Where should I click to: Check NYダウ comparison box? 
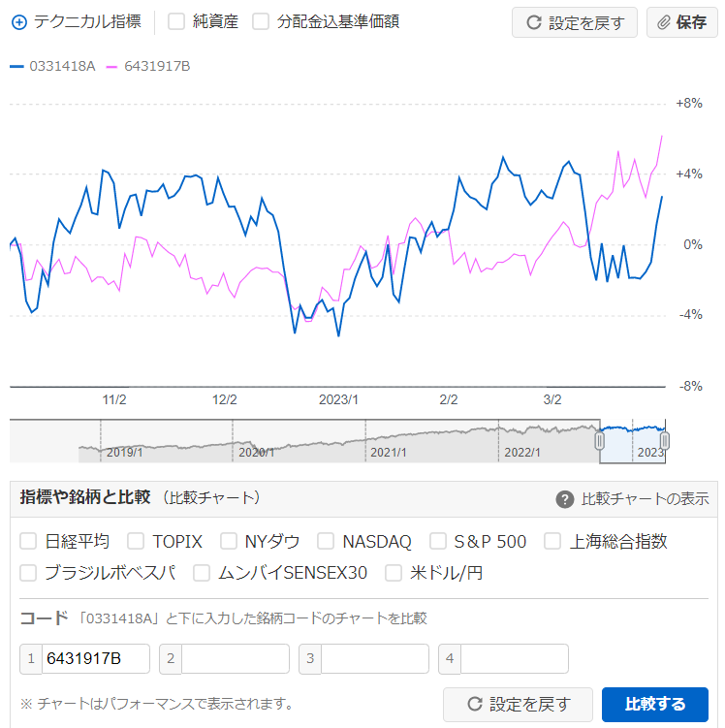(229, 541)
